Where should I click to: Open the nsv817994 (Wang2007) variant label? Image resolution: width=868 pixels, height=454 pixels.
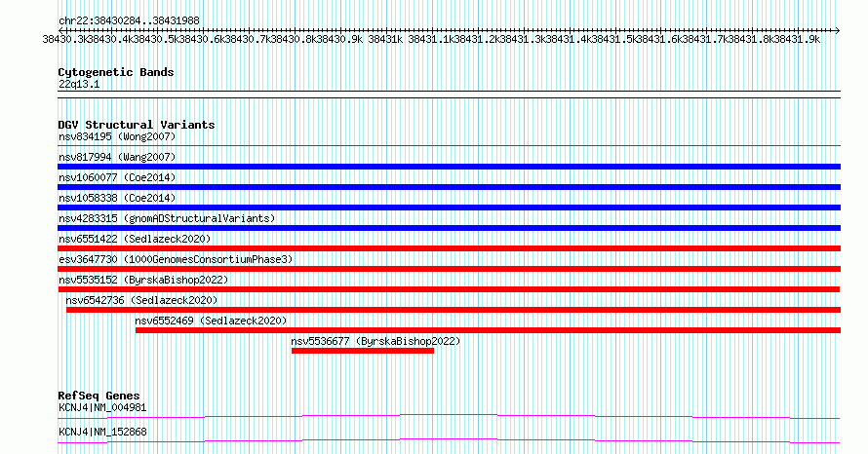(117, 157)
